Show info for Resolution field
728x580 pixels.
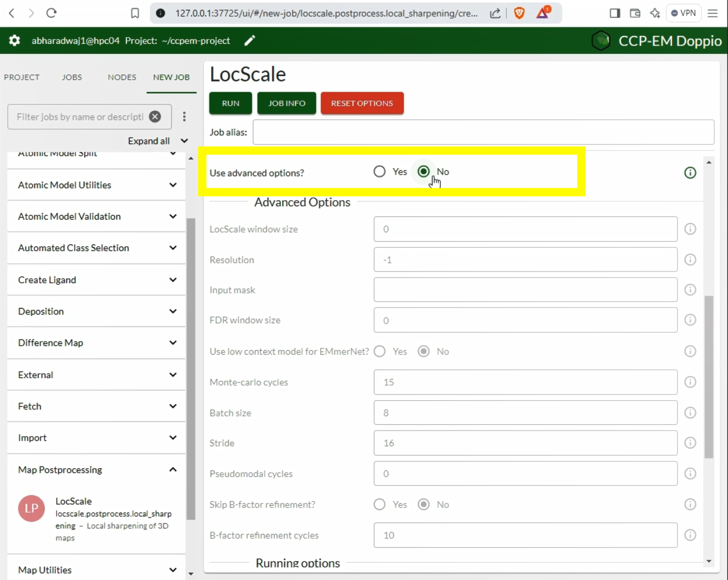(x=690, y=260)
